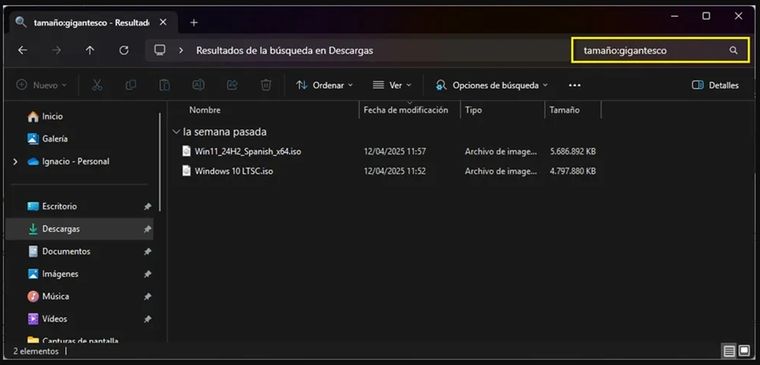Click the Rename icon in toolbar
The height and width of the screenshot is (365, 760).
tap(198, 85)
